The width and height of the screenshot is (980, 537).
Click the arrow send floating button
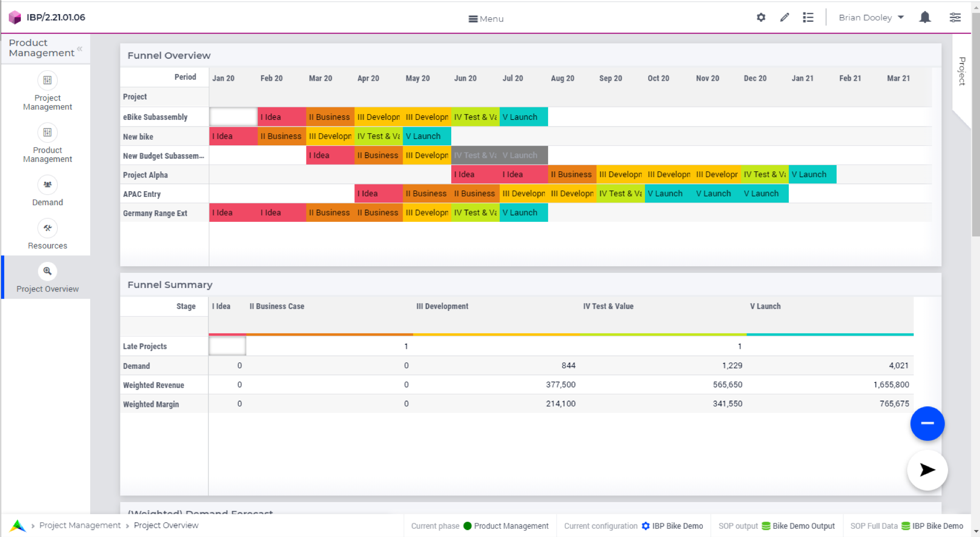(x=927, y=470)
